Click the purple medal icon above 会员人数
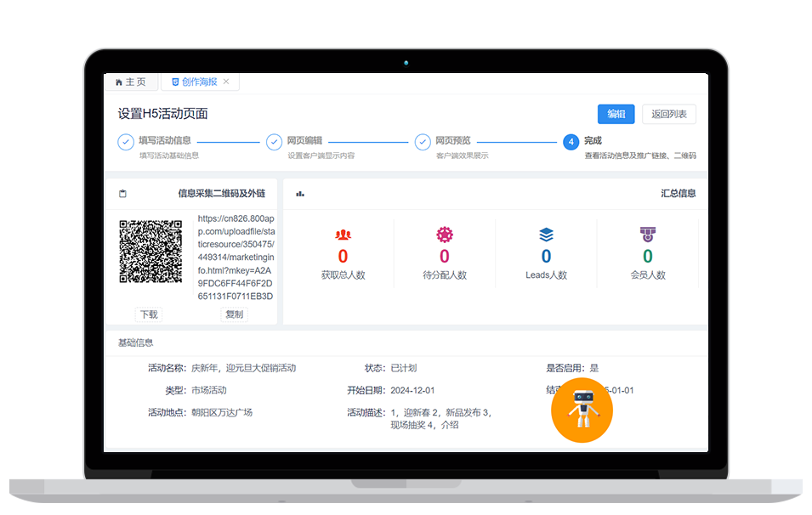This screenshot has height=515, width=812. (648, 234)
